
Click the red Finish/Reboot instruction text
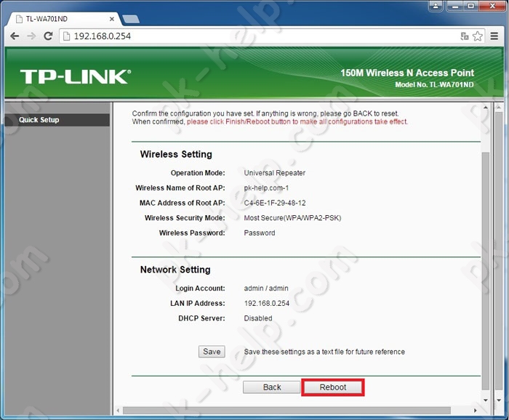(297, 122)
